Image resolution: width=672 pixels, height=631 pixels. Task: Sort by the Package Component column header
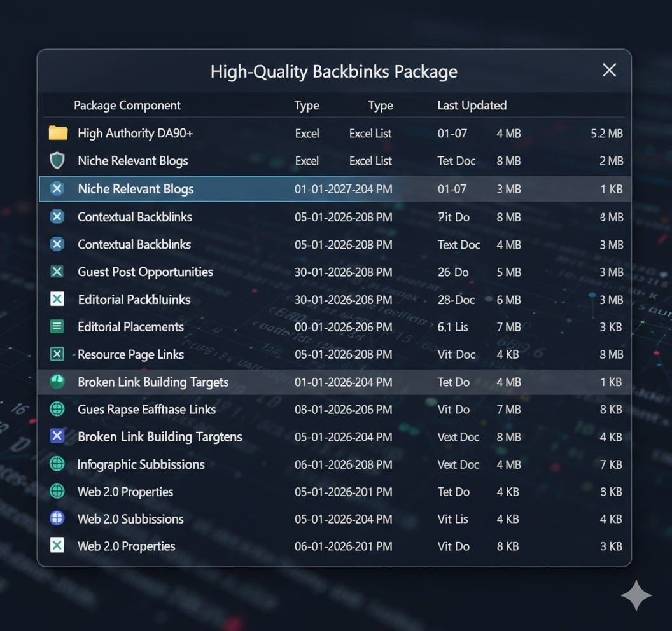pyautogui.click(x=127, y=106)
